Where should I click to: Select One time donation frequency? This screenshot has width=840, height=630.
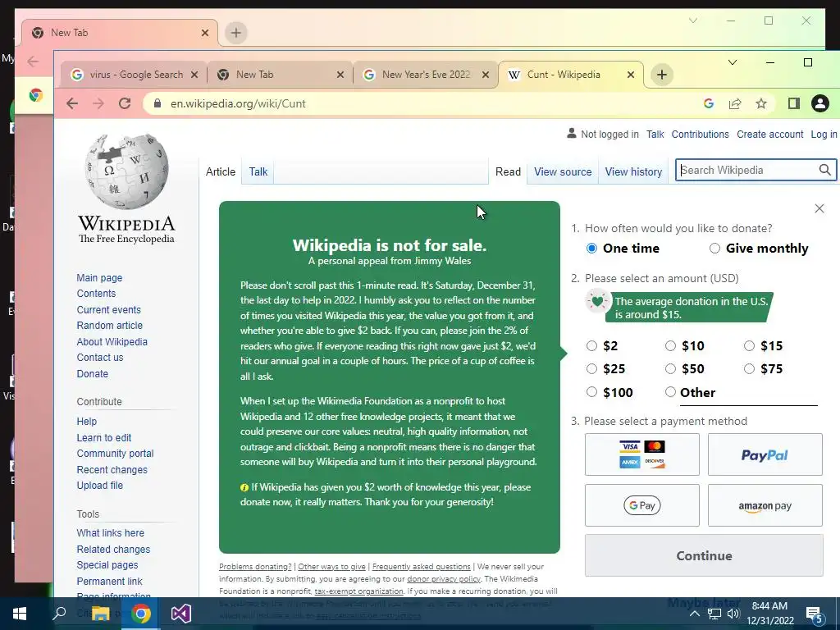[592, 248]
